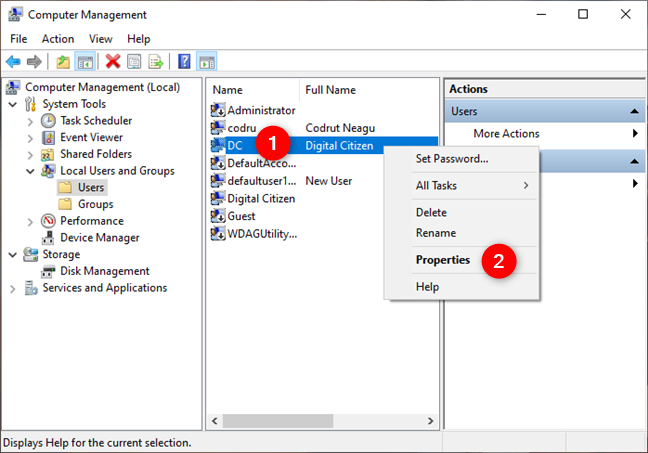The height and width of the screenshot is (453, 648).
Task: Select the Digital Citizen user entry
Action: (x=261, y=198)
